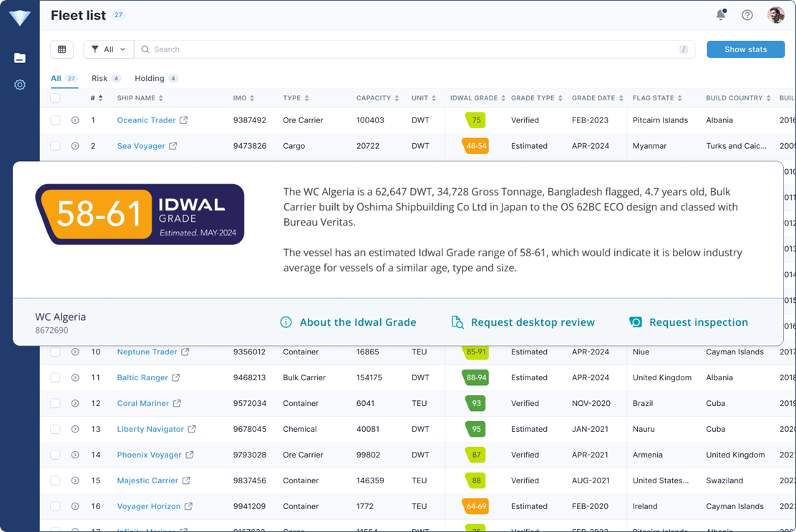Viewport: 796px width, 532px height.
Task: Switch to the Risk tab
Action: (x=99, y=78)
